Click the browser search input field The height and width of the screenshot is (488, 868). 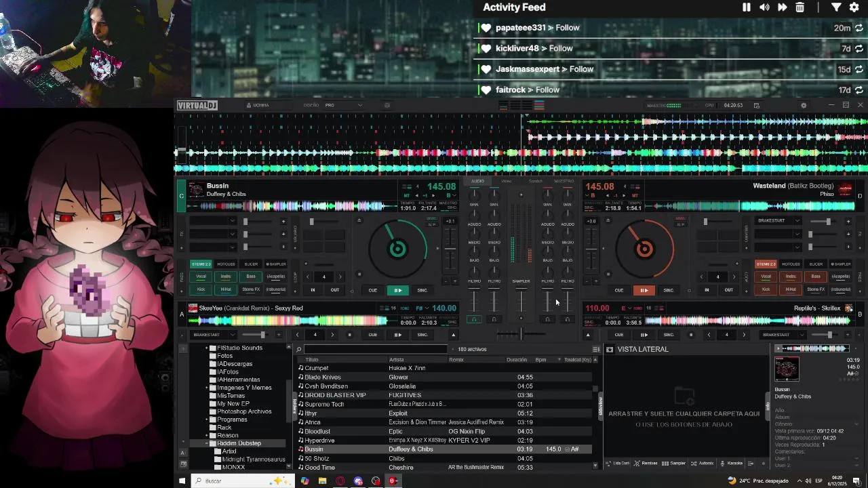[376, 349]
